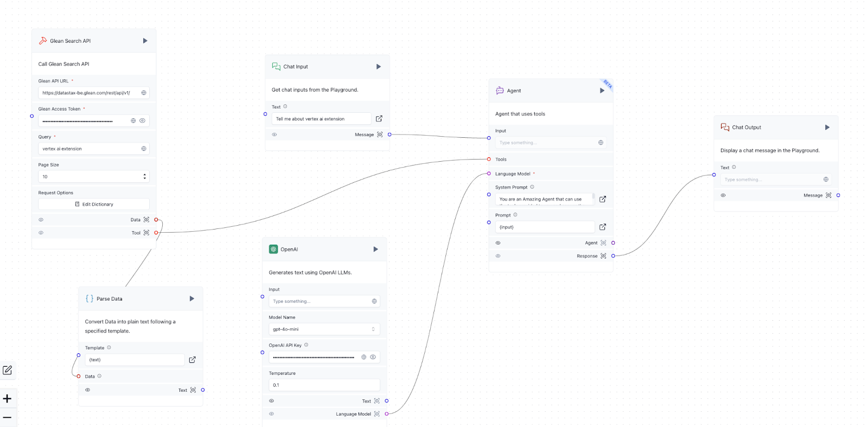The width and height of the screenshot is (868, 427).
Task: Expand Chat Input text in external editor
Action: point(379,118)
